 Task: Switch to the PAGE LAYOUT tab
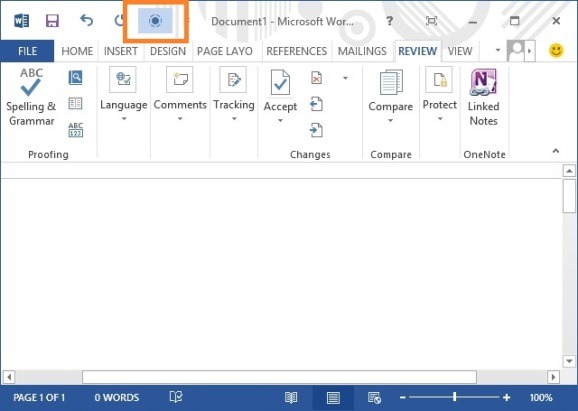(x=224, y=51)
